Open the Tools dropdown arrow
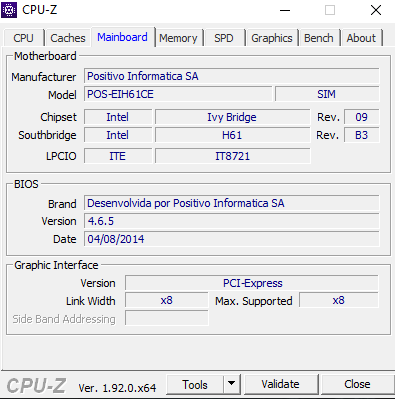 point(231,384)
